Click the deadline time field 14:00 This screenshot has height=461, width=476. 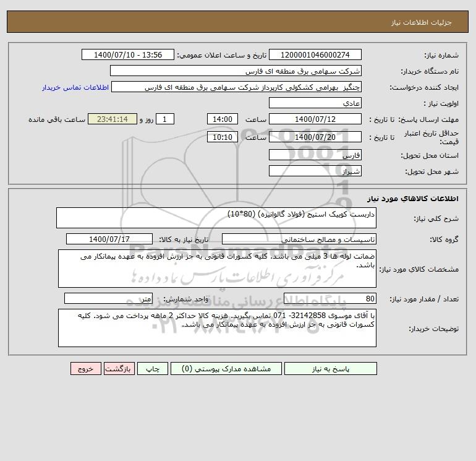click(223, 119)
